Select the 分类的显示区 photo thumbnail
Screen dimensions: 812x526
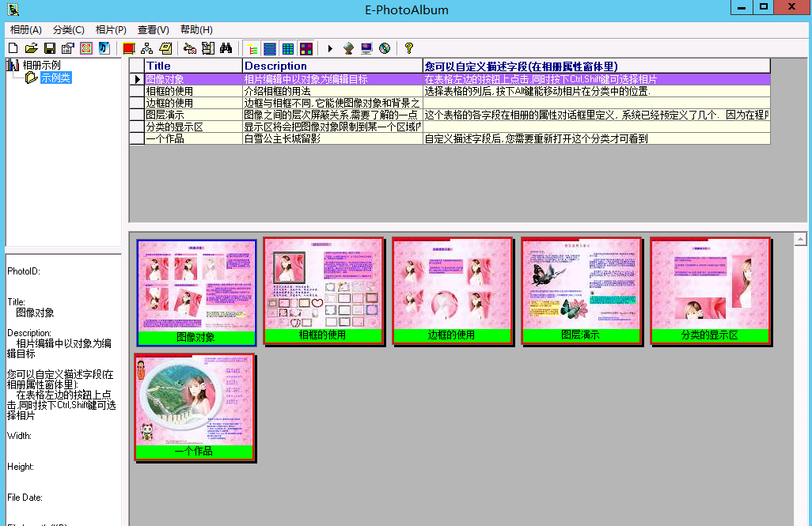[x=711, y=291]
